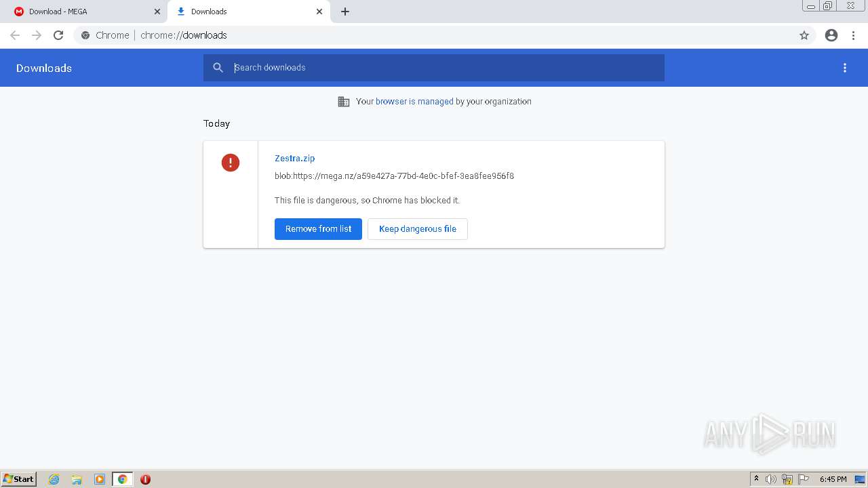Click the chrome://downloads address bar
The image size is (868, 488).
434,35
